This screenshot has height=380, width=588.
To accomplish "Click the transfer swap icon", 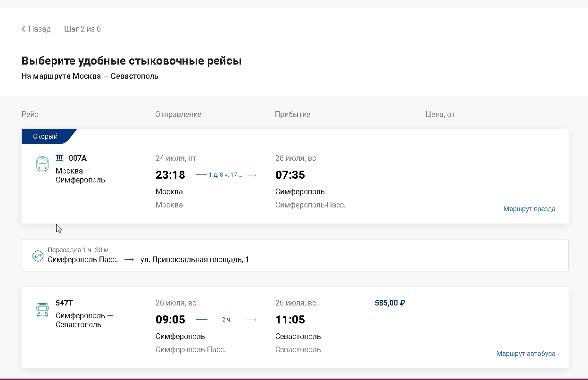I will 38,256.
